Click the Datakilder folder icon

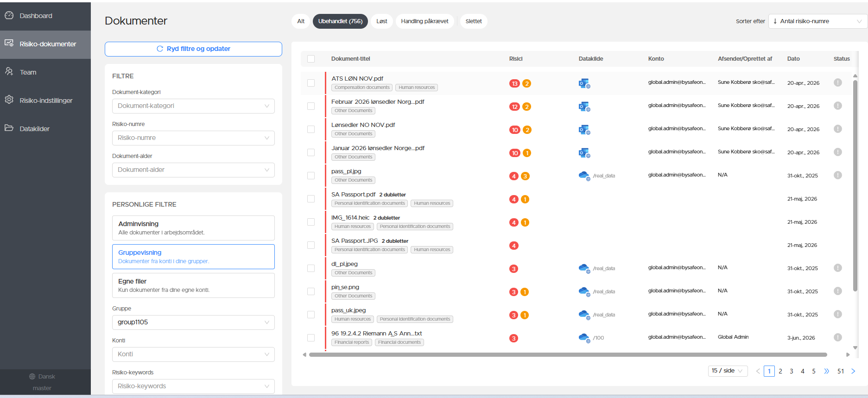click(9, 128)
